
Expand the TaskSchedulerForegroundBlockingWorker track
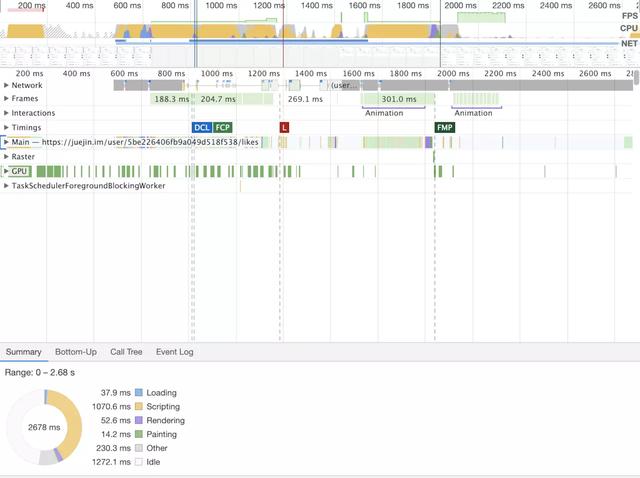point(6,186)
